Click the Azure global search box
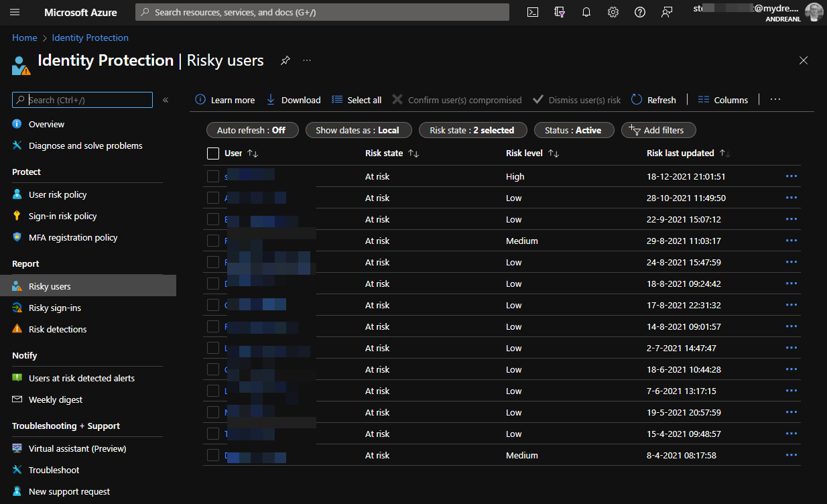827x504 pixels. pos(322,12)
